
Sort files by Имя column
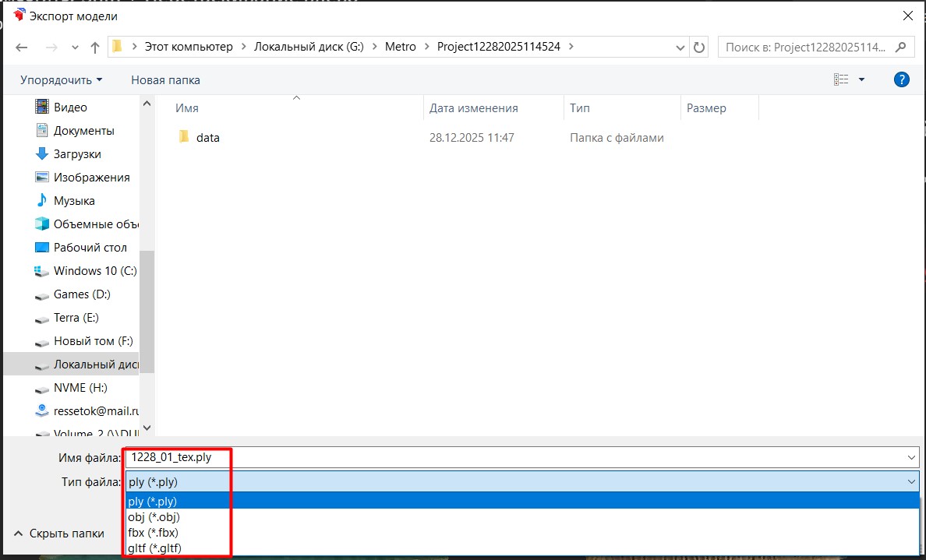186,108
